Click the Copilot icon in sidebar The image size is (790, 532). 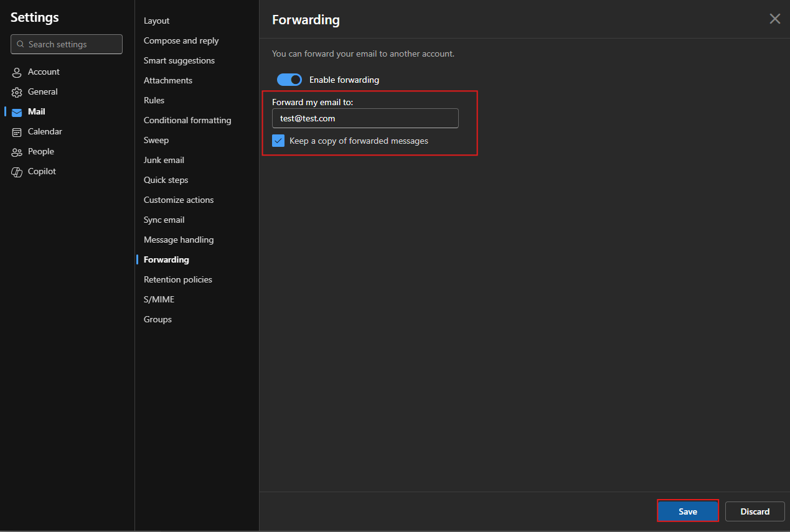[17, 172]
